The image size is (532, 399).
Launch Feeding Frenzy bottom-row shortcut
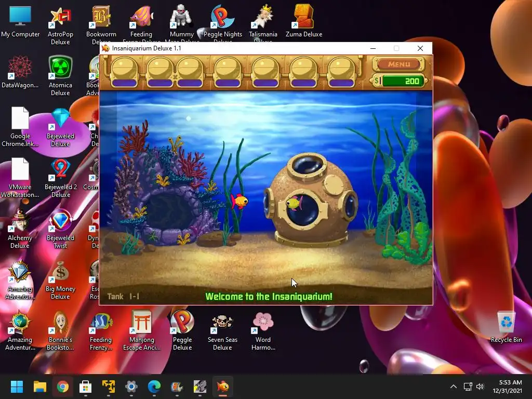101,331
